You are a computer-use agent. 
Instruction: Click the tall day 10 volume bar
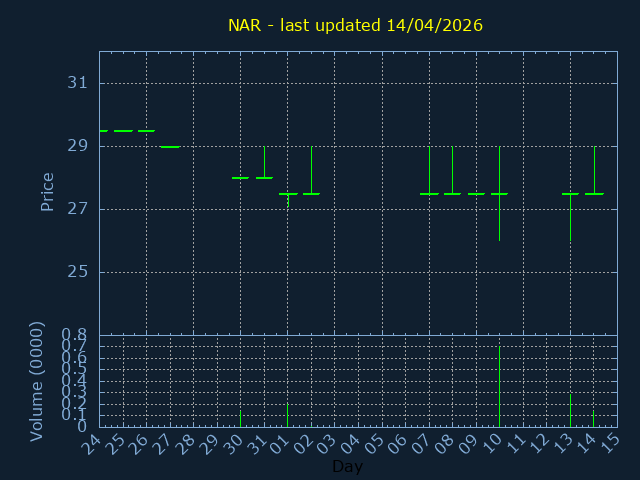point(499,385)
